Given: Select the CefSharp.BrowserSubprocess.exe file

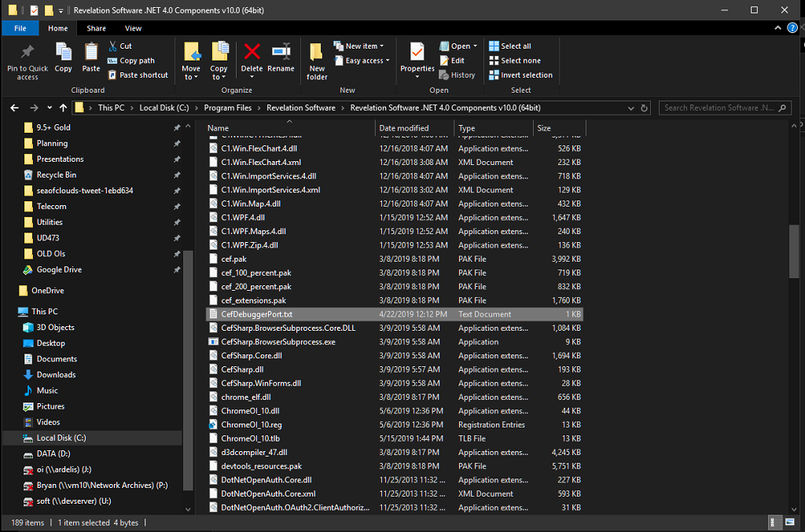Looking at the screenshot, I should pyautogui.click(x=395, y=342).
